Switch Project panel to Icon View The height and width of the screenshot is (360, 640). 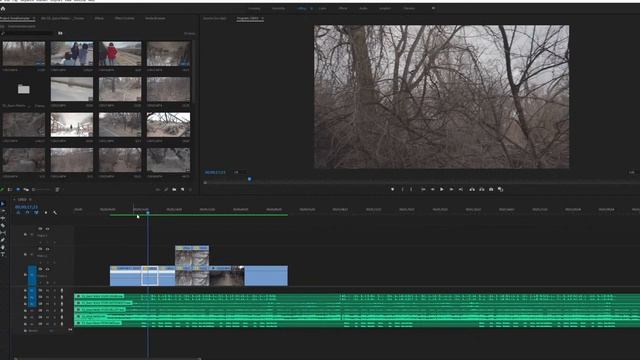pyautogui.click(x=18, y=189)
